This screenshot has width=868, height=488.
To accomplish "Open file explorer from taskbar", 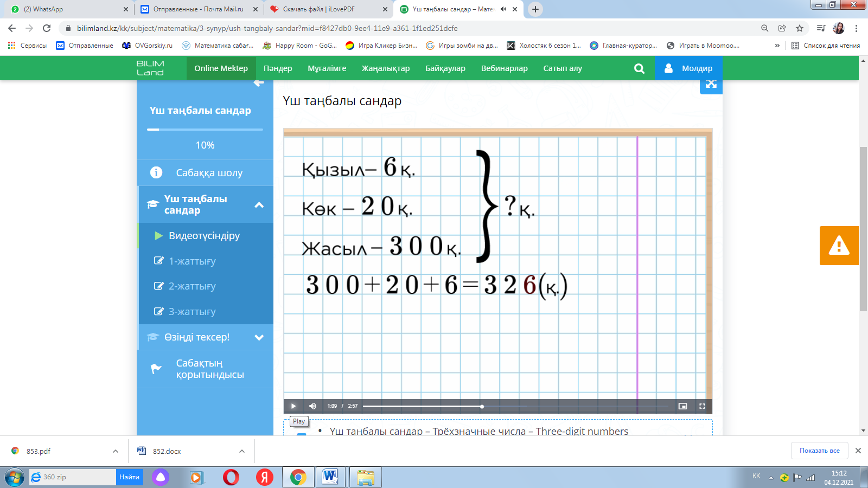I will [366, 477].
